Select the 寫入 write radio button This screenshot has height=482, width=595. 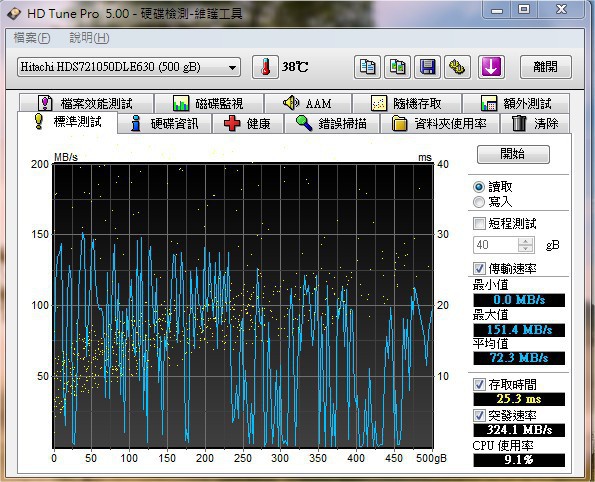point(479,202)
